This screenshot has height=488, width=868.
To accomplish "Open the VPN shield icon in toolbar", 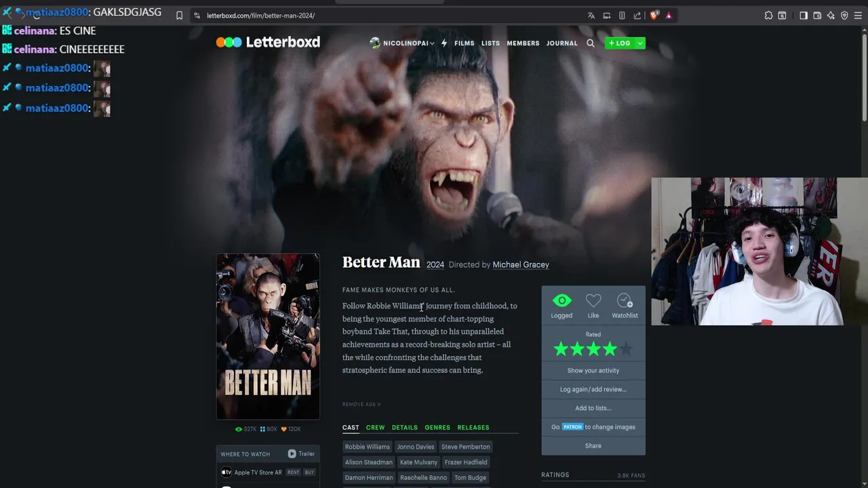I will click(844, 16).
